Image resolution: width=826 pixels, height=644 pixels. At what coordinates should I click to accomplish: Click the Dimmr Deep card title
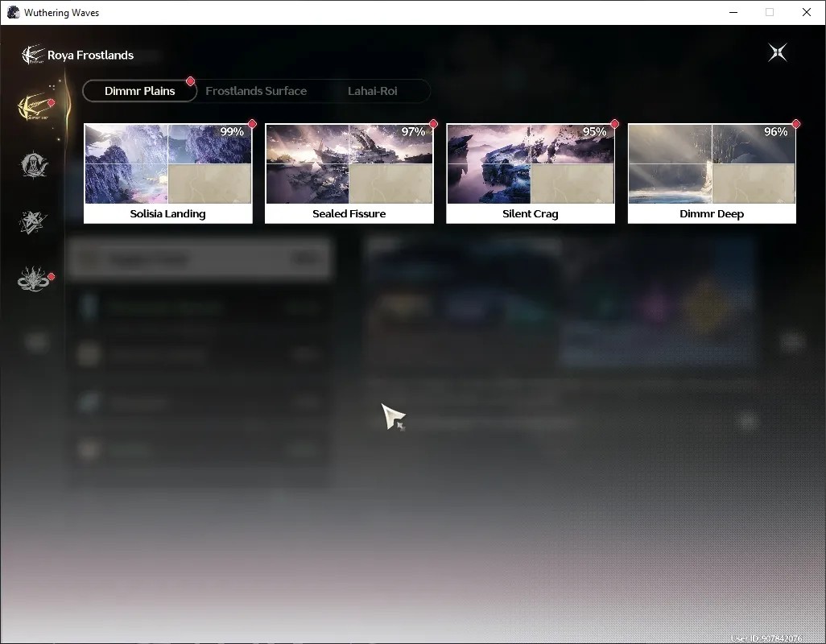coord(712,214)
